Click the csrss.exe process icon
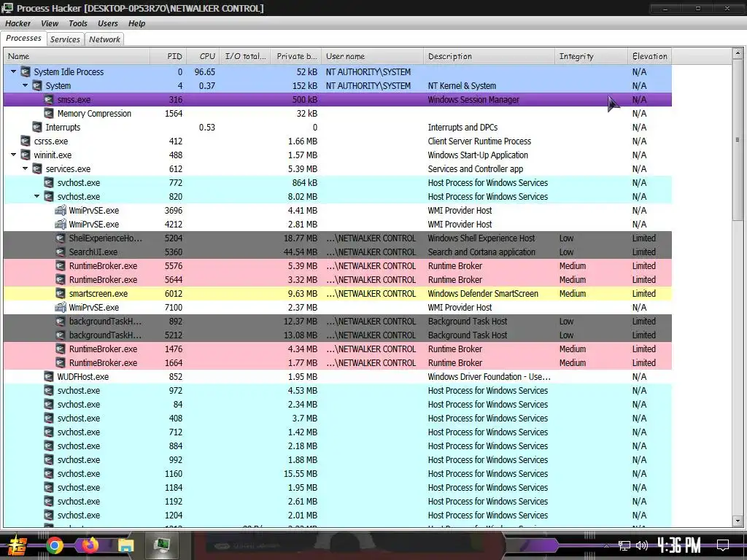 [x=26, y=141]
